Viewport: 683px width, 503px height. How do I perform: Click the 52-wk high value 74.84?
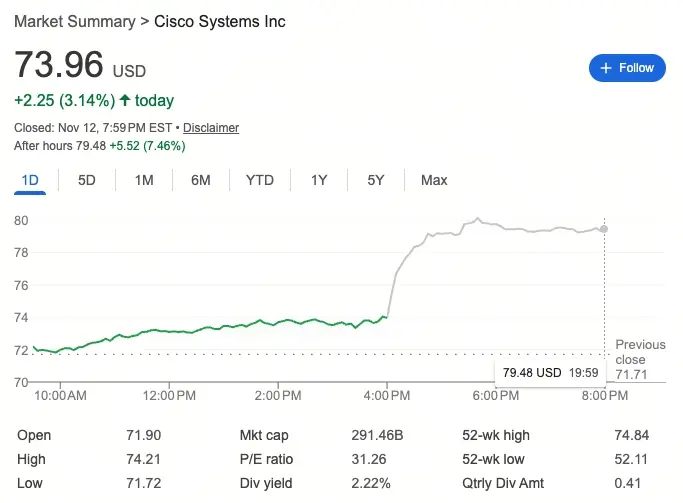632,435
